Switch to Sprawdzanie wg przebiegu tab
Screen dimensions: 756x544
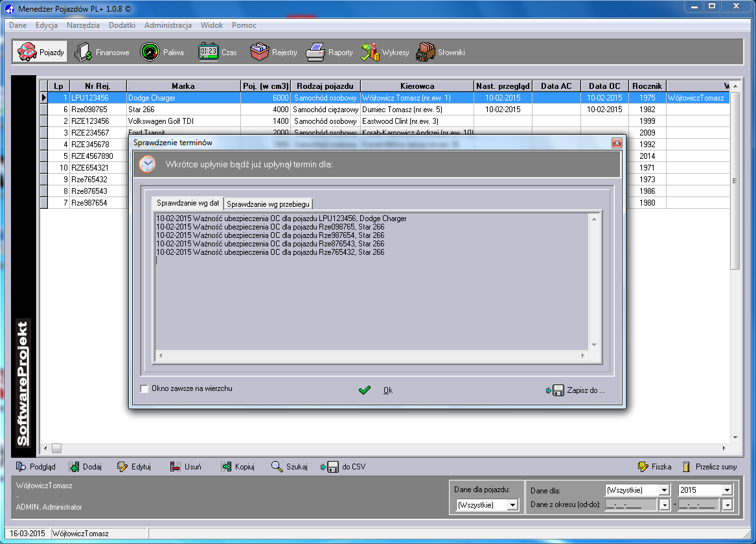click(269, 204)
